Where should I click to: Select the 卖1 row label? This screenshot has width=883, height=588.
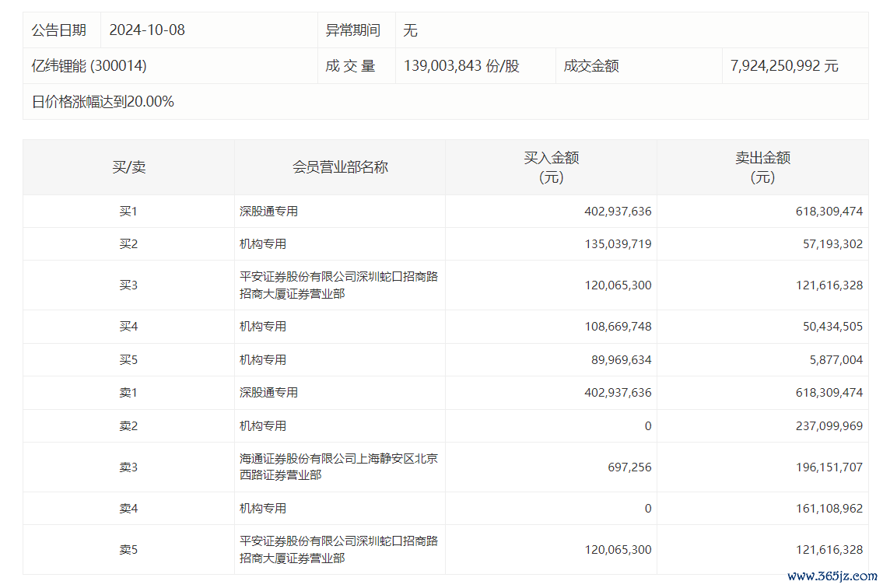pyautogui.click(x=128, y=393)
